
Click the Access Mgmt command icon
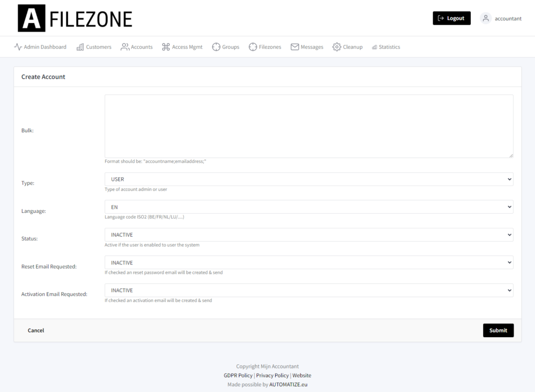tap(166, 47)
